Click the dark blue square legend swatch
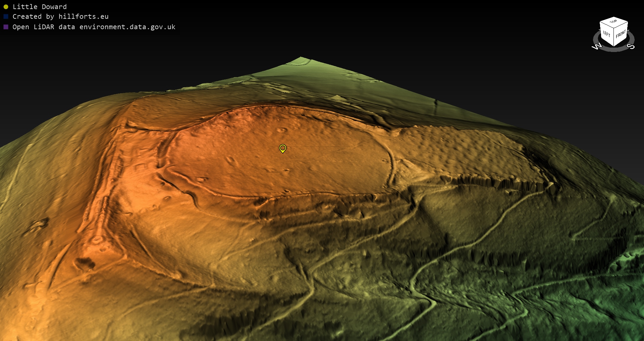This screenshot has height=341, width=644. tap(6, 16)
